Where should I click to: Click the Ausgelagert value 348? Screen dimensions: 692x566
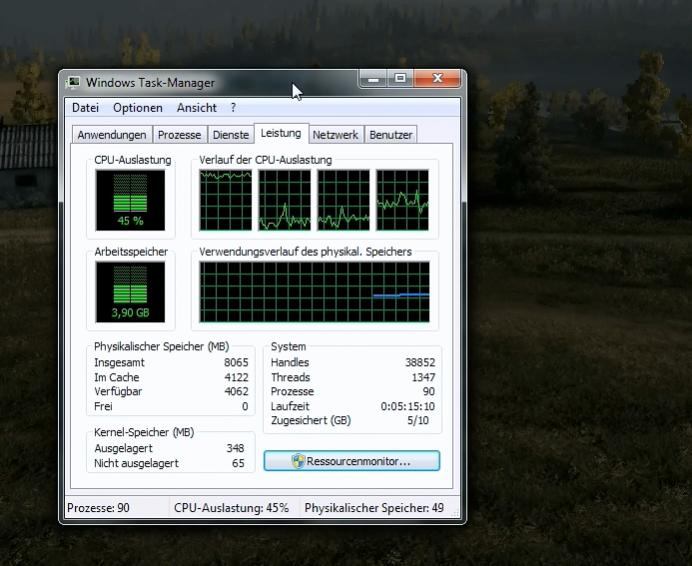(x=235, y=448)
